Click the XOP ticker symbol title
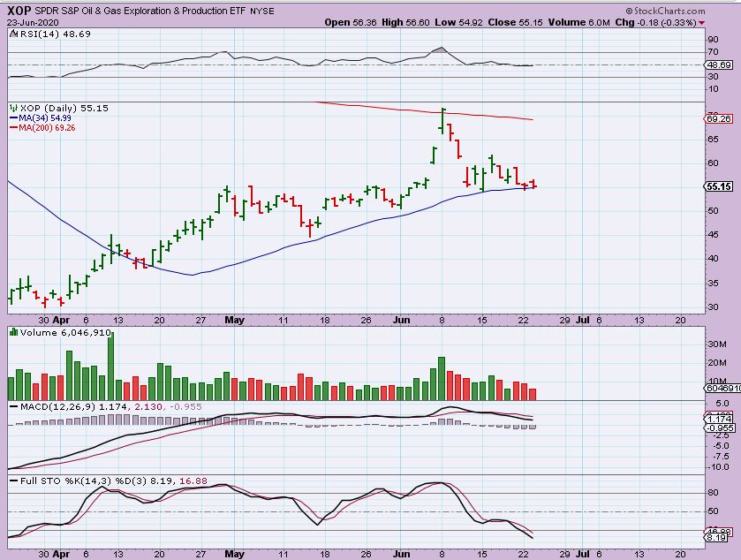Screen dimensions: 741x560 (x=19, y=11)
